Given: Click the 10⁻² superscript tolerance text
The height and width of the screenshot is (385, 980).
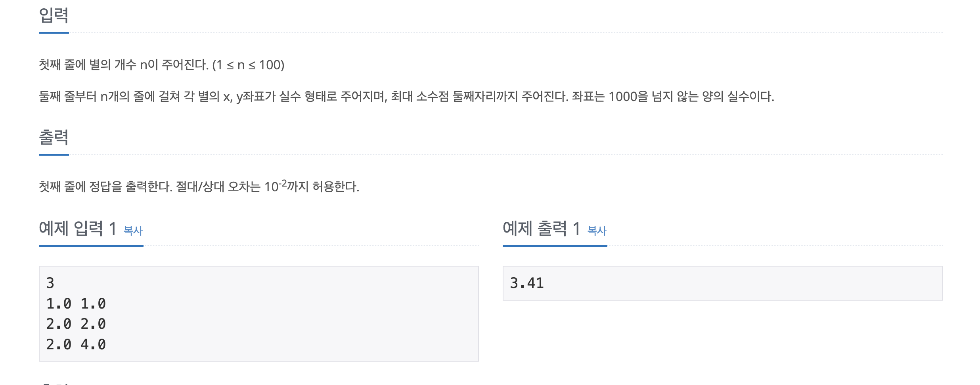Looking at the screenshot, I should point(275,186).
